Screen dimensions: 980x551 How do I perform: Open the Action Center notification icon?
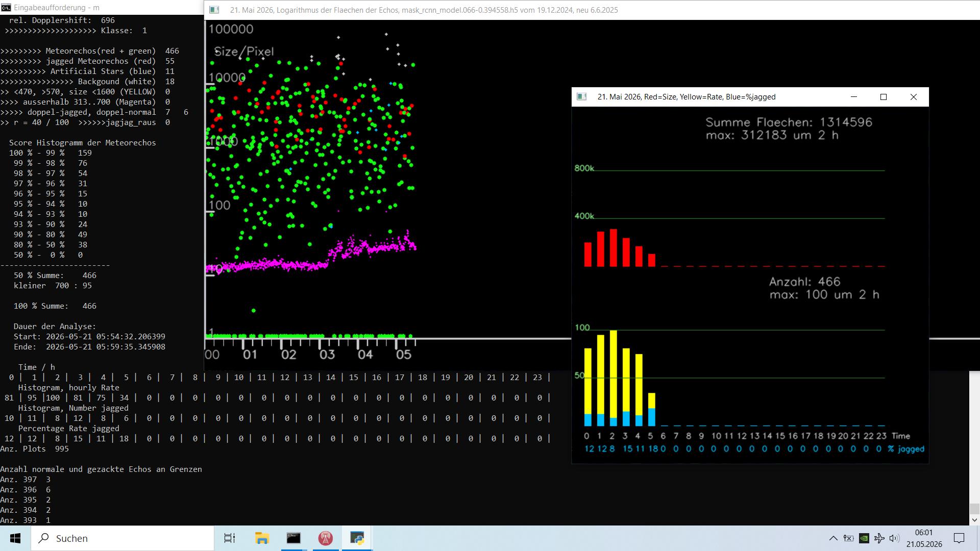click(x=959, y=538)
